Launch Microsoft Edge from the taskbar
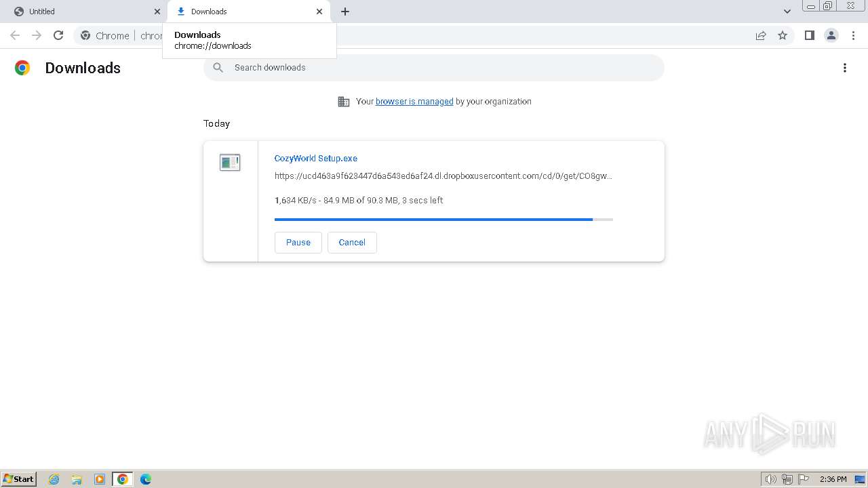This screenshot has height=488, width=868. (146, 479)
